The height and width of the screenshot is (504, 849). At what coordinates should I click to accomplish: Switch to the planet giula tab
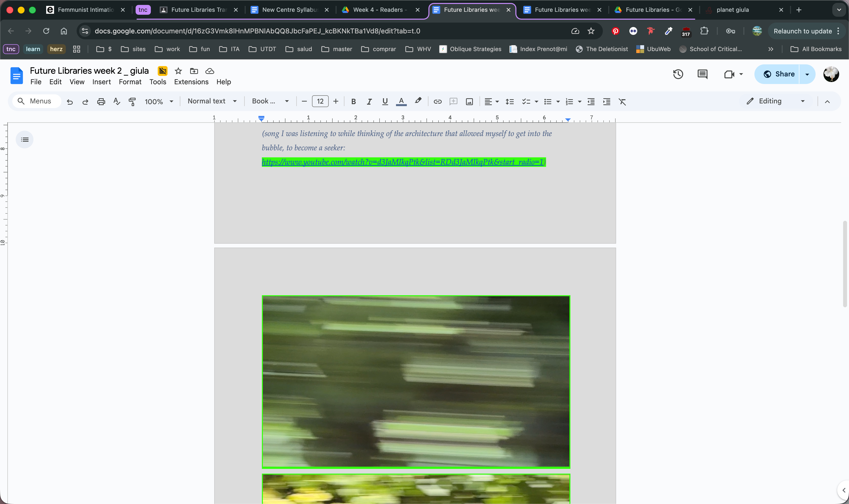pos(733,10)
